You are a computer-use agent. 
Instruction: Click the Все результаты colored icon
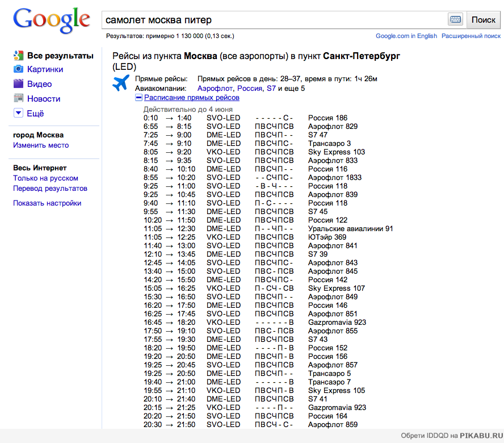(18, 56)
